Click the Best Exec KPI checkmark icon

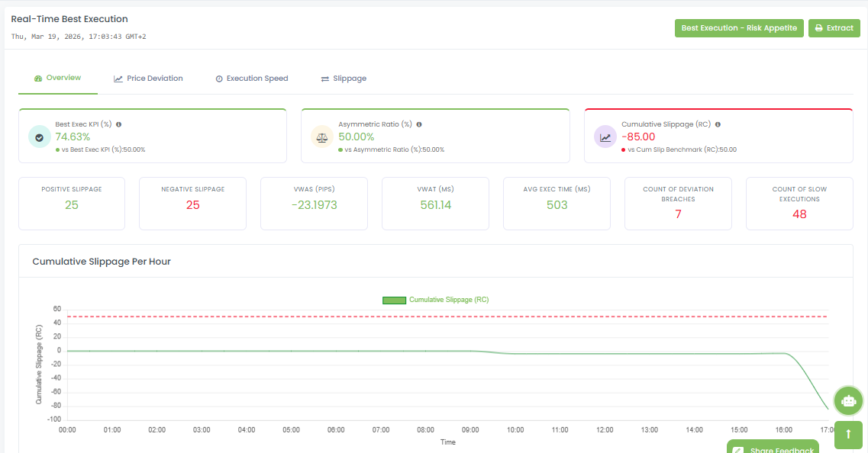click(x=40, y=137)
